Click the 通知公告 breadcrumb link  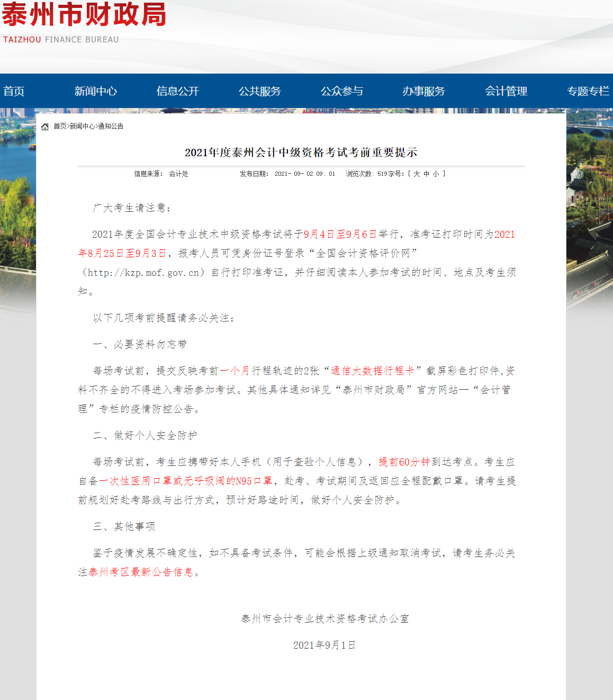(111, 127)
